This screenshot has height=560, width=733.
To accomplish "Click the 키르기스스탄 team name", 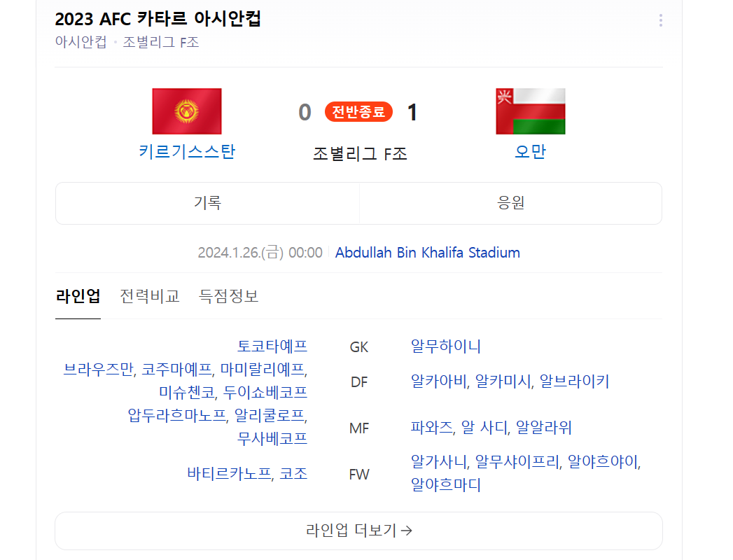I will (186, 149).
